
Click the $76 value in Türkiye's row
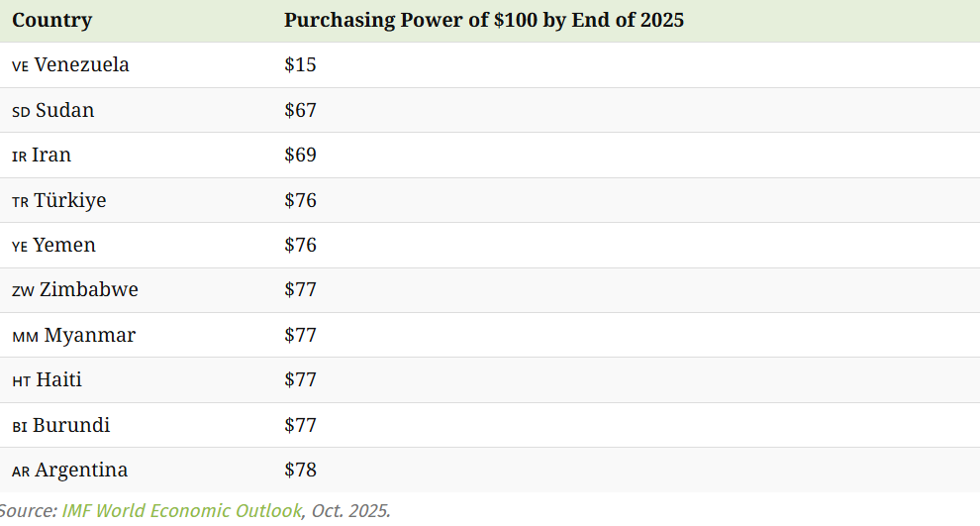coord(300,201)
